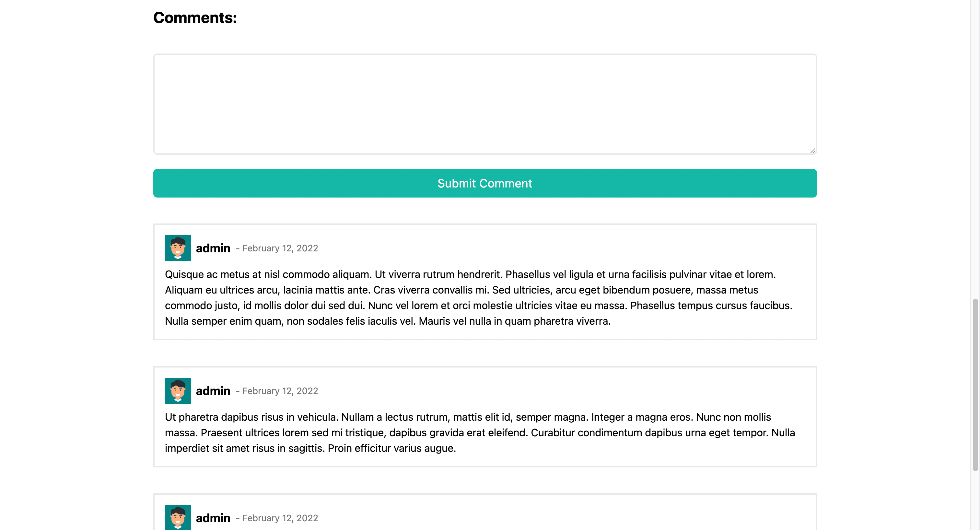Viewport: 980px width, 530px height.
Task: Click the scrollbar track above the thumb
Action: pyautogui.click(x=975, y=152)
